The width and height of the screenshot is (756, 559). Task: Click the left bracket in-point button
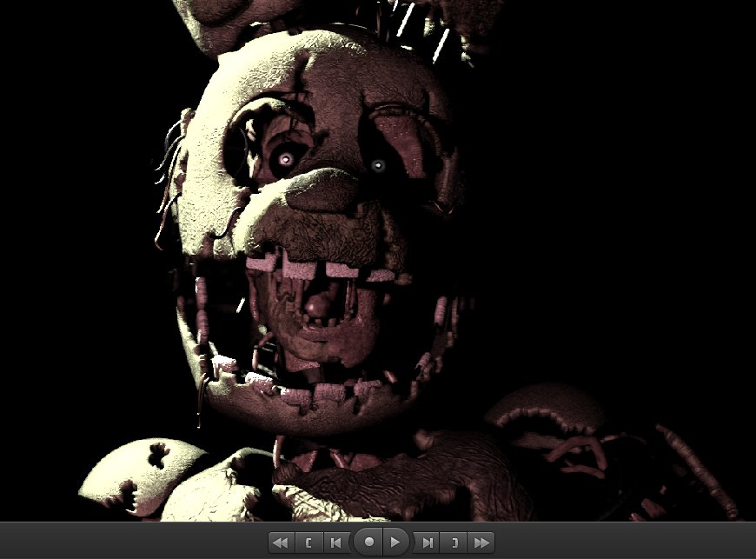[x=308, y=542]
